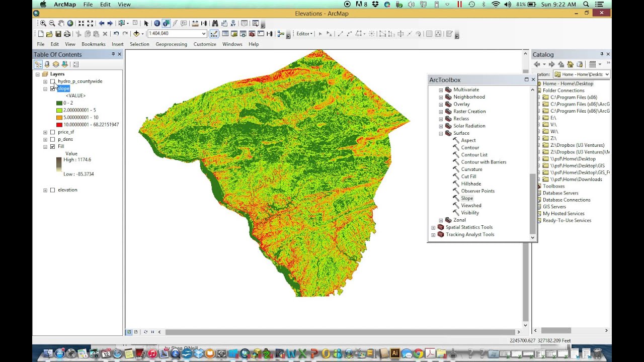Select the Toolboxes Catalog entry
This screenshot has height=362, width=644.
[553, 186]
